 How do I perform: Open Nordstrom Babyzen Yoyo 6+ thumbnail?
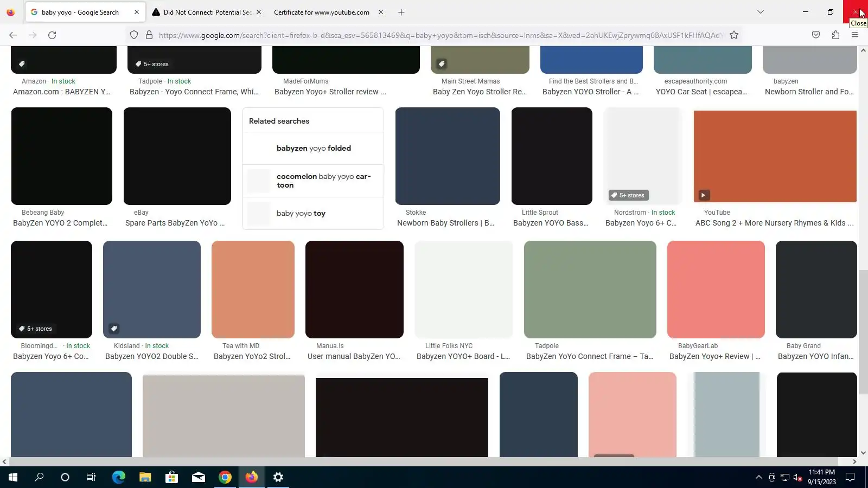point(643,156)
